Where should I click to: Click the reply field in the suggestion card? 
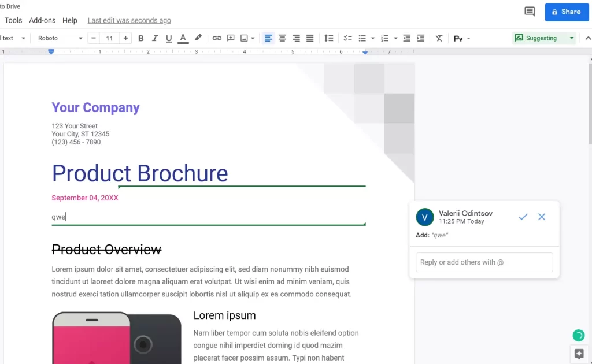click(x=484, y=262)
